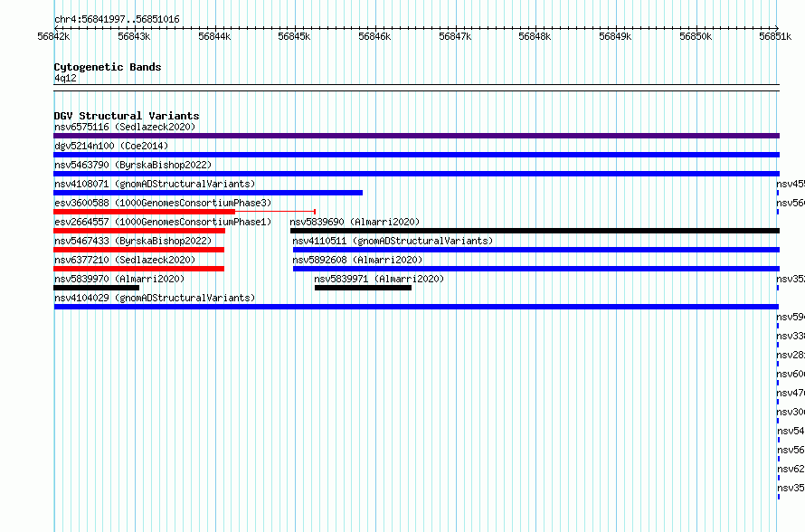Click the 4q12 cytogenetic band bar
The image size is (805, 532).
point(416,88)
